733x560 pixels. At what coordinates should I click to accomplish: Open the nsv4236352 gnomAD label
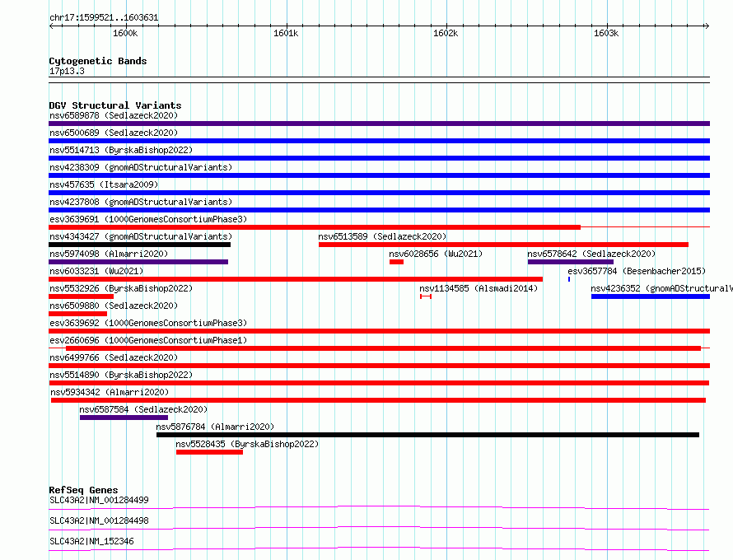(661, 288)
